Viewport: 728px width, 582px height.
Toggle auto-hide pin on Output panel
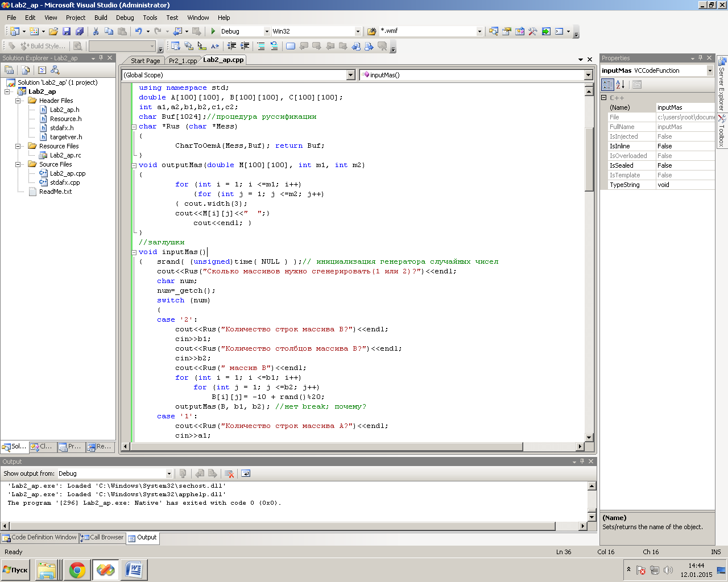click(x=582, y=462)
